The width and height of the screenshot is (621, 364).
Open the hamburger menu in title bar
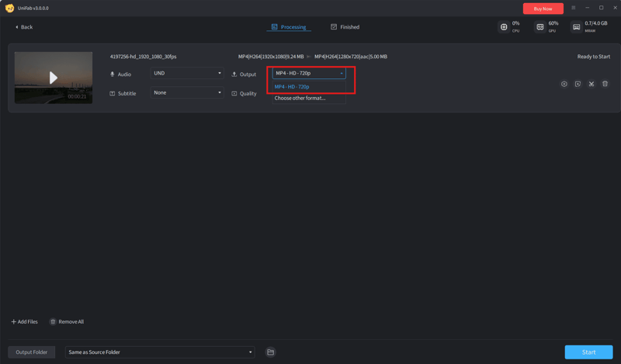click(574, 8)
